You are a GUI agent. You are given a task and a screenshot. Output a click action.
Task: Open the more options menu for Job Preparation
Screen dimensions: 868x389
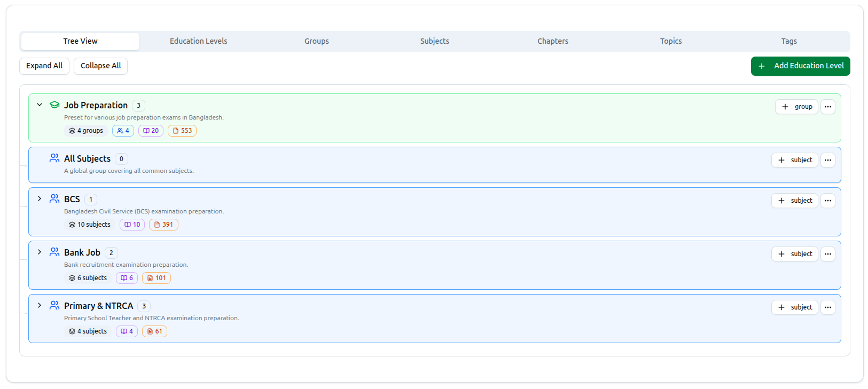pos(828,107)
